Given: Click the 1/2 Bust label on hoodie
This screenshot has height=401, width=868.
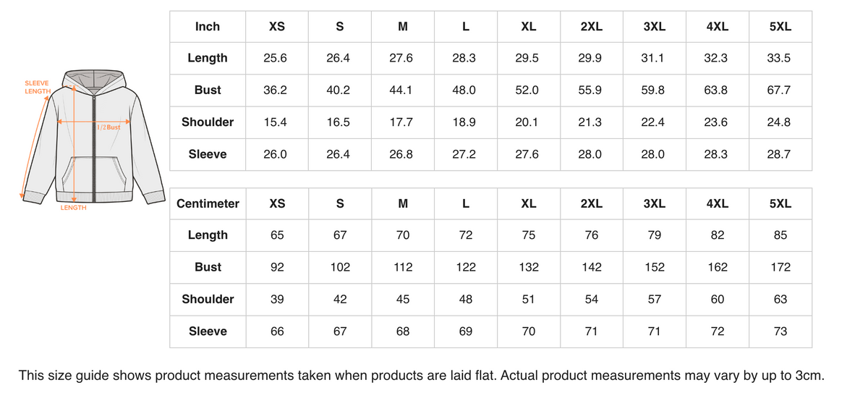Looking at the screenshot, I should [109, 127].
